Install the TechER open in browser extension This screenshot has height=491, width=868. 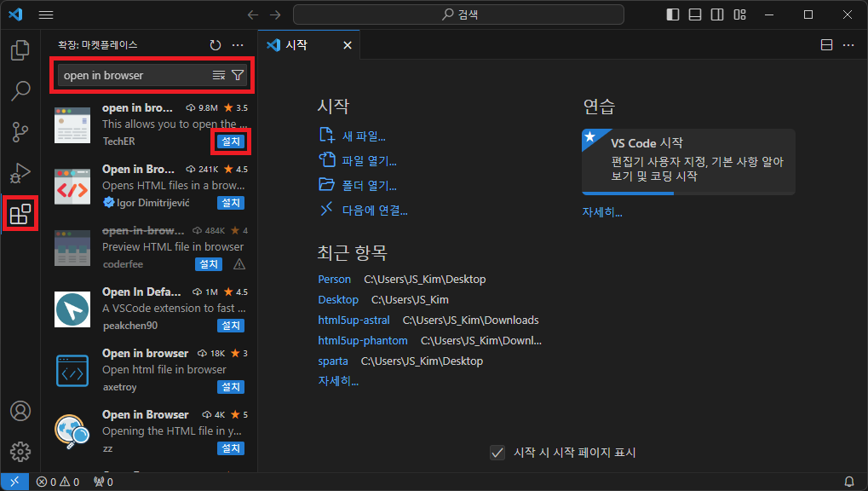[x=231, y=142]
